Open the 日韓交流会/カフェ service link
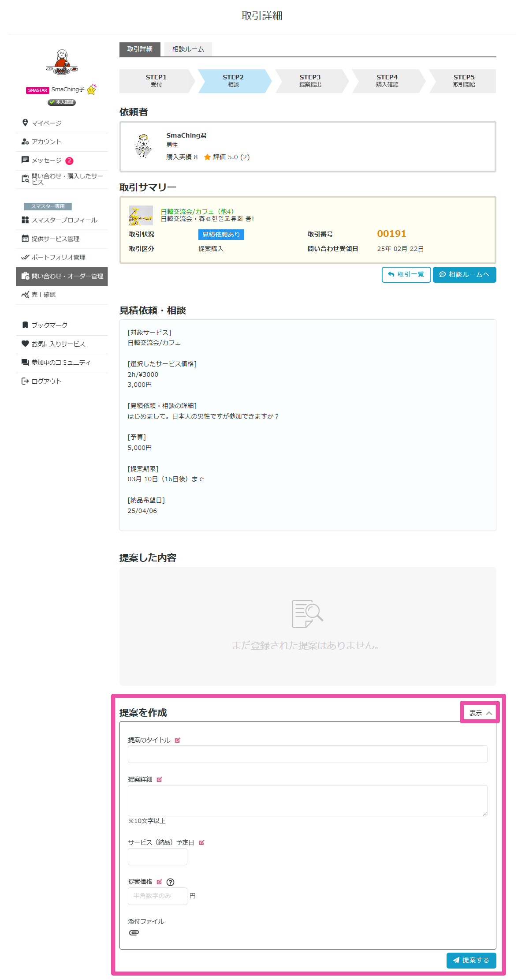 [197, 212]
